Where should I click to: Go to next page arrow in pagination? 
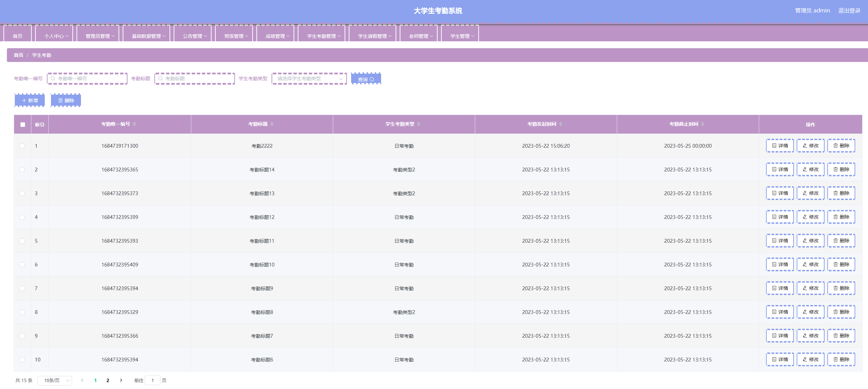(121, 380)
